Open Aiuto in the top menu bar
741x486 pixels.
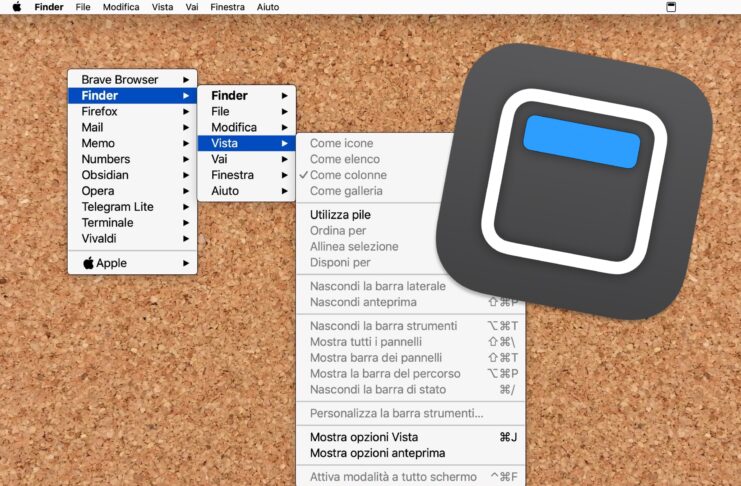pyautogui.click(x=267, y=7)
